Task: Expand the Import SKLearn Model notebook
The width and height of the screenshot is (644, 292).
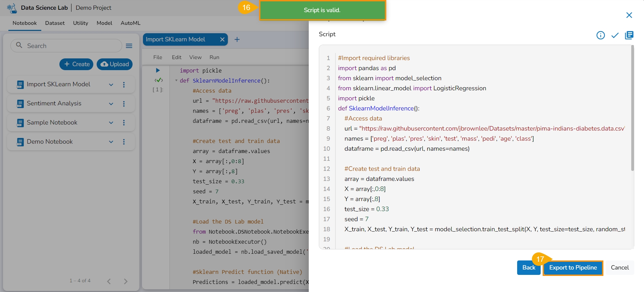Action: click(111, 85)
